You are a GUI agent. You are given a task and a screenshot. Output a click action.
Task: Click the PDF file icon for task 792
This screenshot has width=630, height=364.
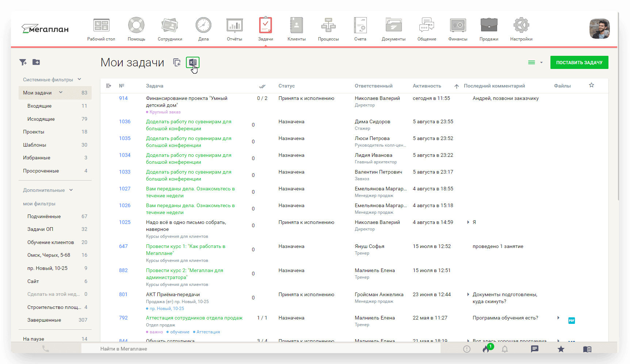click(572, 321)
